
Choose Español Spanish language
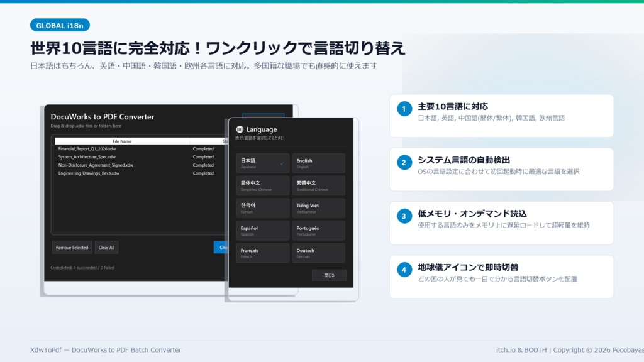262,231
